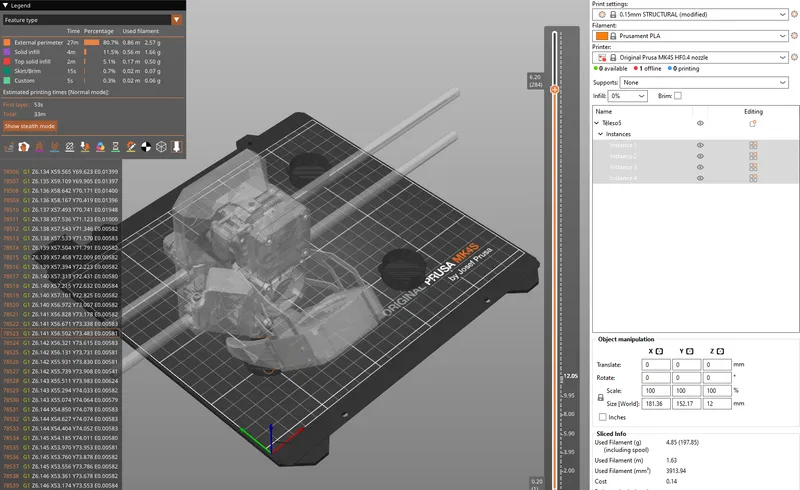This screenshot has width=800, height=490.
Task: Toggle the Retractions icon in legend toolbar
Action: coord(39,147)
